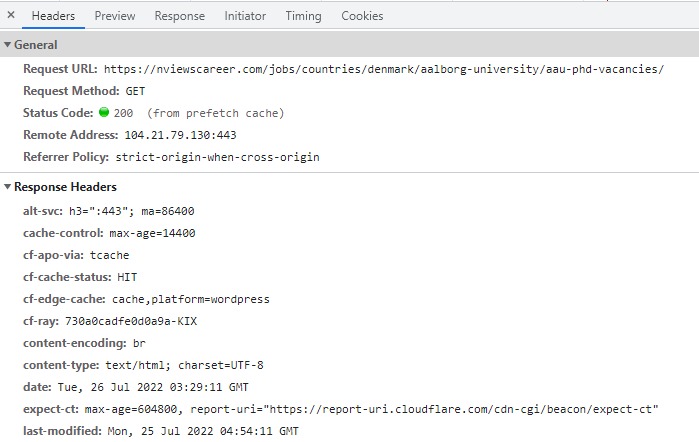Click the 'cache-control:' header name
The width and height of the screenshot is (699, 442).
point(63,233)
